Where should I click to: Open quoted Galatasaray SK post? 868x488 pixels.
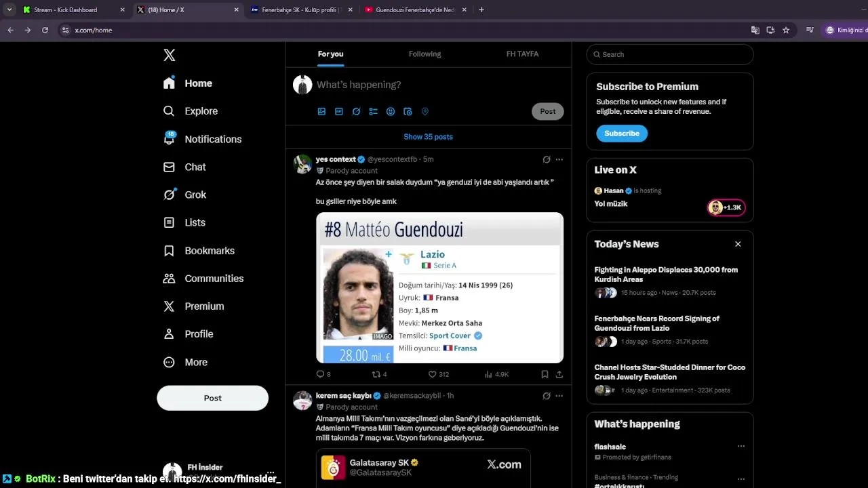click(422, 468)
